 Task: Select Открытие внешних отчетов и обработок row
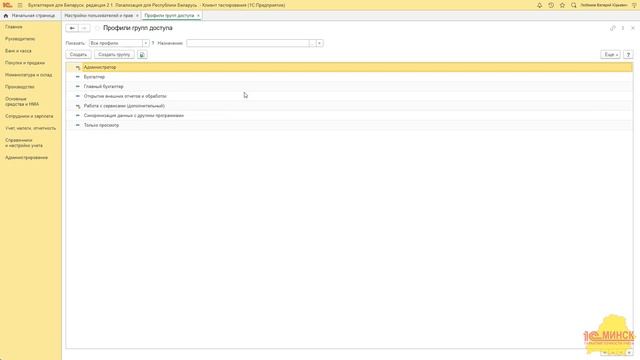[349, 96]
